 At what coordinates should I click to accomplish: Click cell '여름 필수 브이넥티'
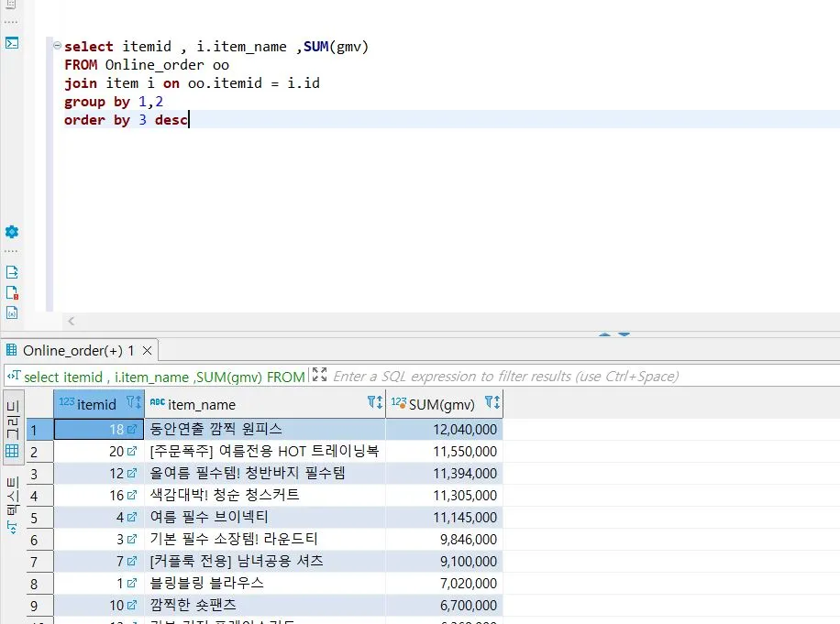pyautogui.click(x=265, y=517)
